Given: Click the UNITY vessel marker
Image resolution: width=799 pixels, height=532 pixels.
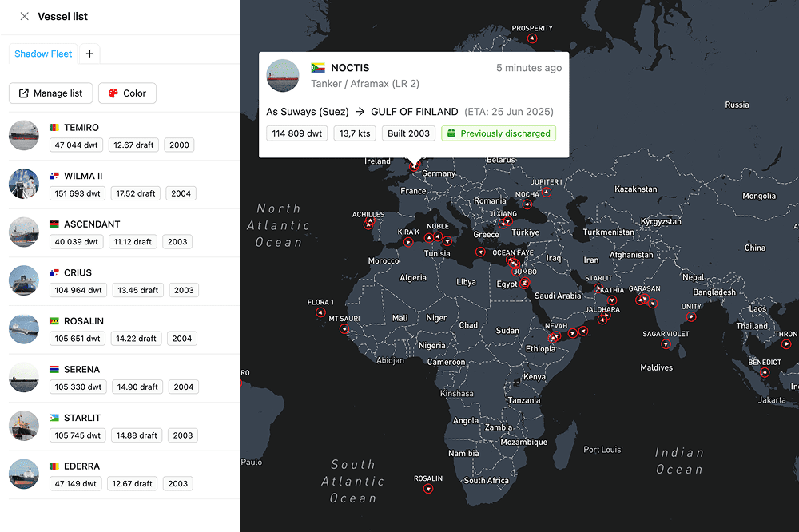Looking at the screenshot, I should tap(691, 316).
